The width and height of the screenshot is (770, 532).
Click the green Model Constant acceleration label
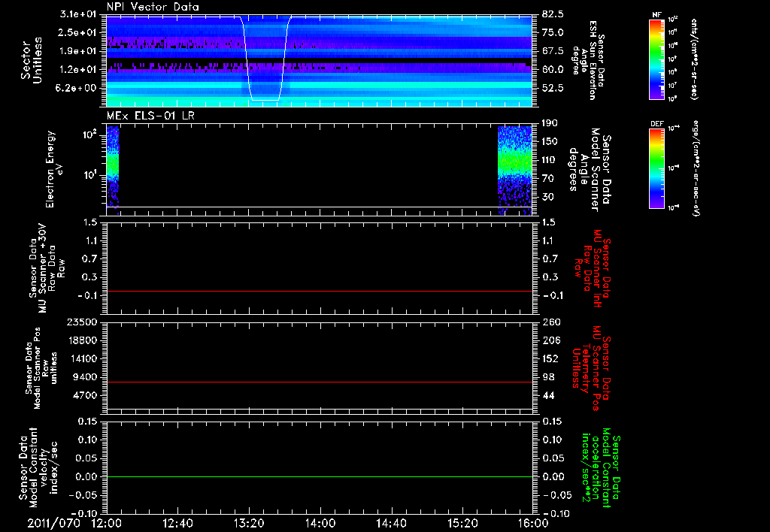[x=603, y=467]
